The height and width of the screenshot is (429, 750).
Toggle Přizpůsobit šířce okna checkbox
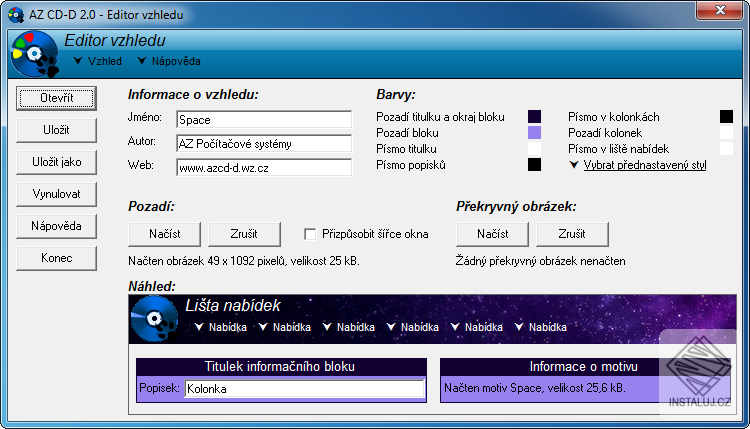click(x=310, y=234)
